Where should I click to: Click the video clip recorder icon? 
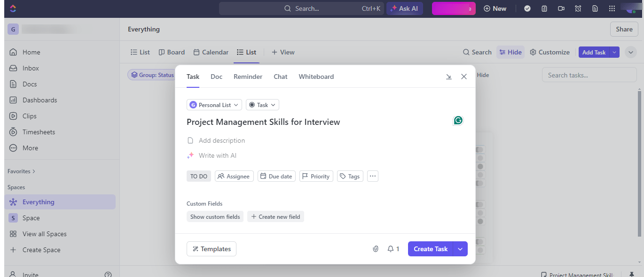point(561,8)
